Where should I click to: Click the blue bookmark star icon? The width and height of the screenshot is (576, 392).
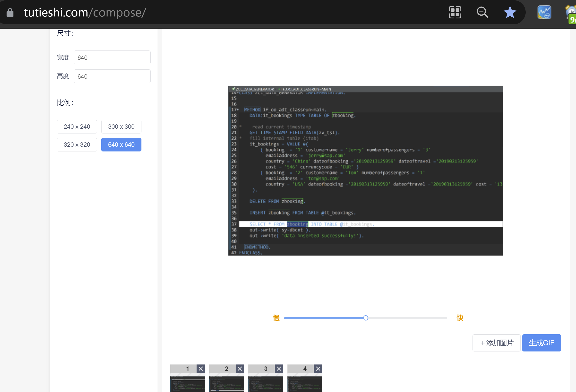(510, 12)
